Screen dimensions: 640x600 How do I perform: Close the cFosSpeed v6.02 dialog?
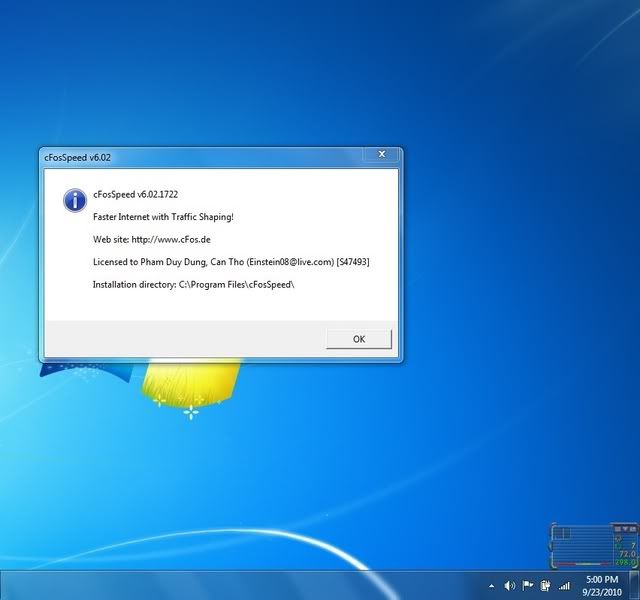[382, 154]
